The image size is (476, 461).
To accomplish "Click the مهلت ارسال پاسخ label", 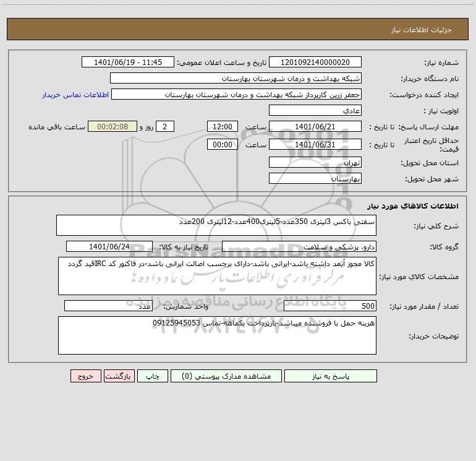I will 428,127.
